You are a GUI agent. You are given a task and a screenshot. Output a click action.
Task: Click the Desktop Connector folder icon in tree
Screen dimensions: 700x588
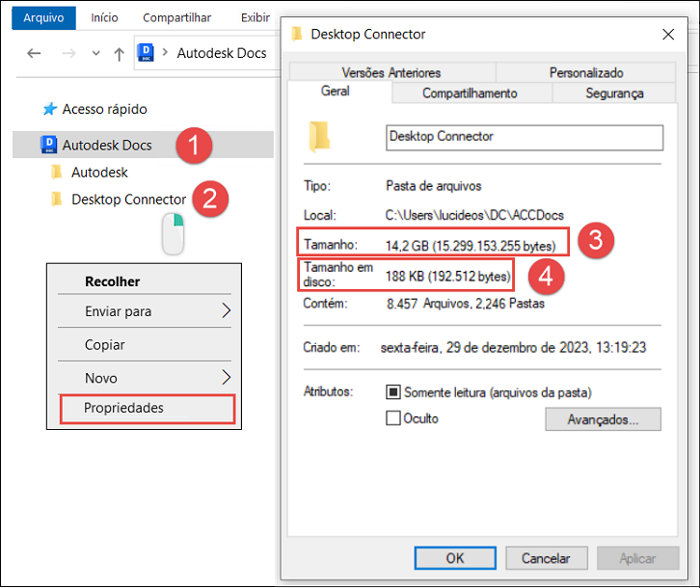pos(57,200)
